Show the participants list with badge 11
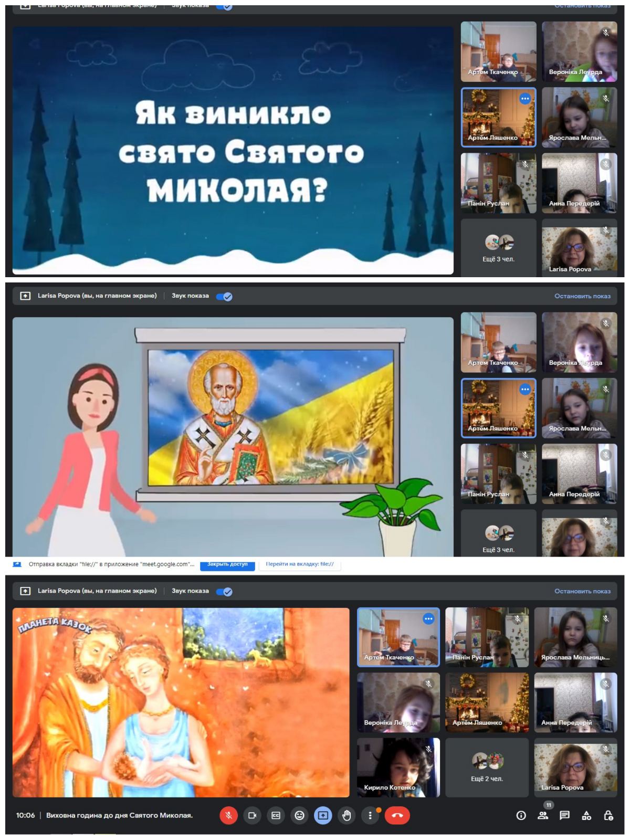The image size is (630, 840). 543,815
